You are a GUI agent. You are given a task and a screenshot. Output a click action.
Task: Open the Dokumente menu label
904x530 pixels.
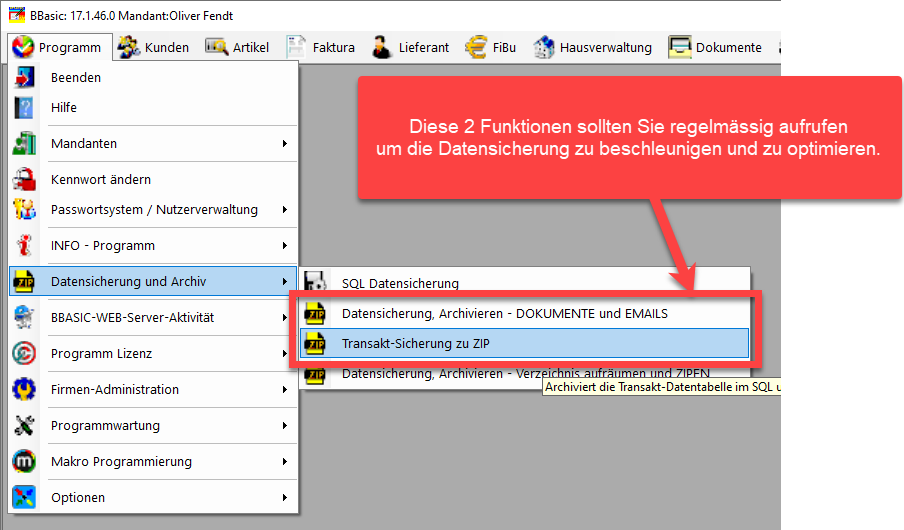click(x=729, y=47)
